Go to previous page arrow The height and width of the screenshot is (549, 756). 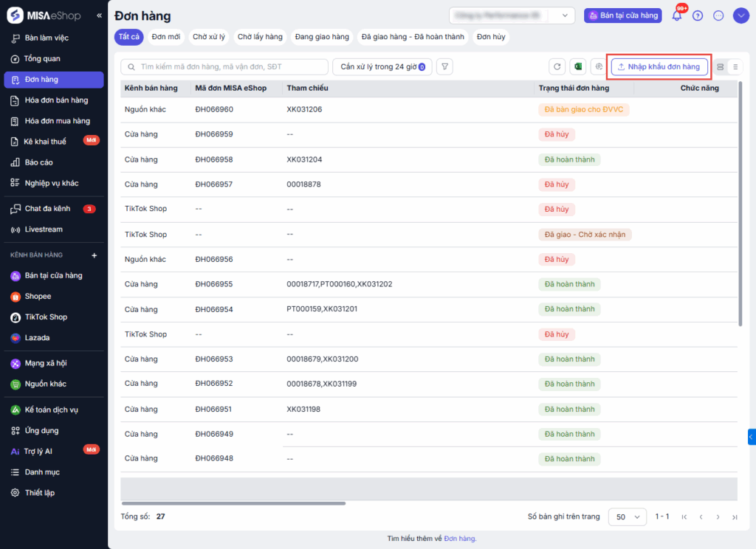(701, 517)
